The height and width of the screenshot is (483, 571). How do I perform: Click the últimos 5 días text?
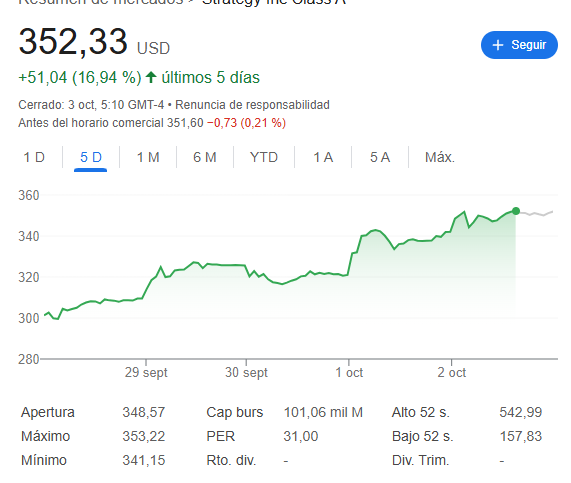pos(210,78)
